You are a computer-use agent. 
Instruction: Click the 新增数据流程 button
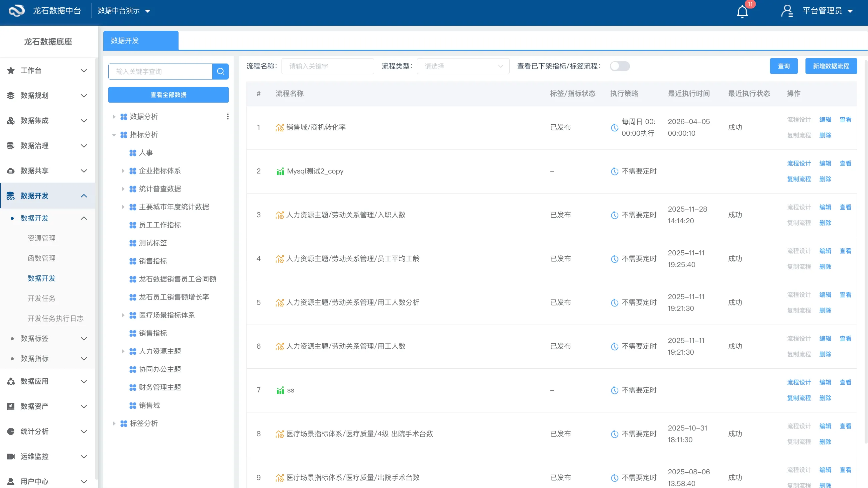tap(831, 66)
